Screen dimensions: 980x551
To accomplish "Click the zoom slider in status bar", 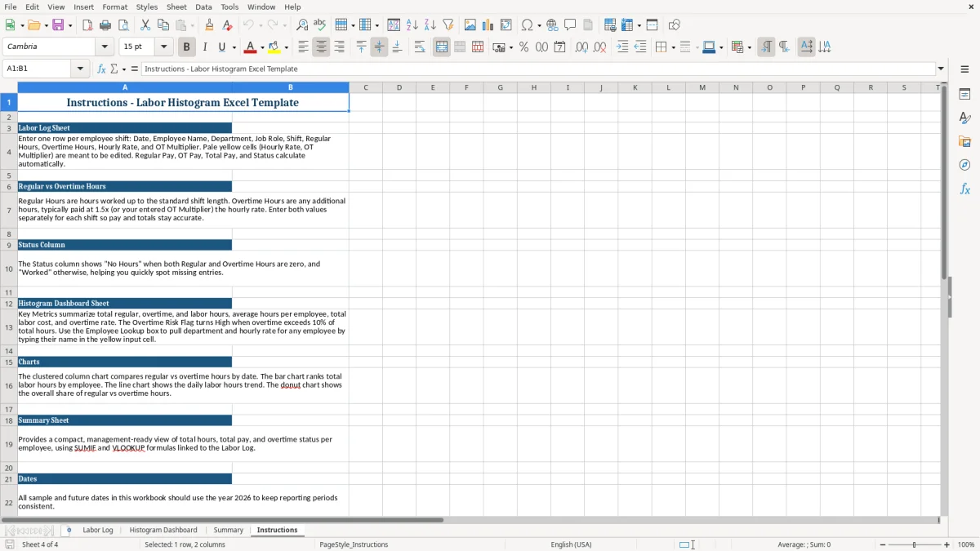I will 915,544.
